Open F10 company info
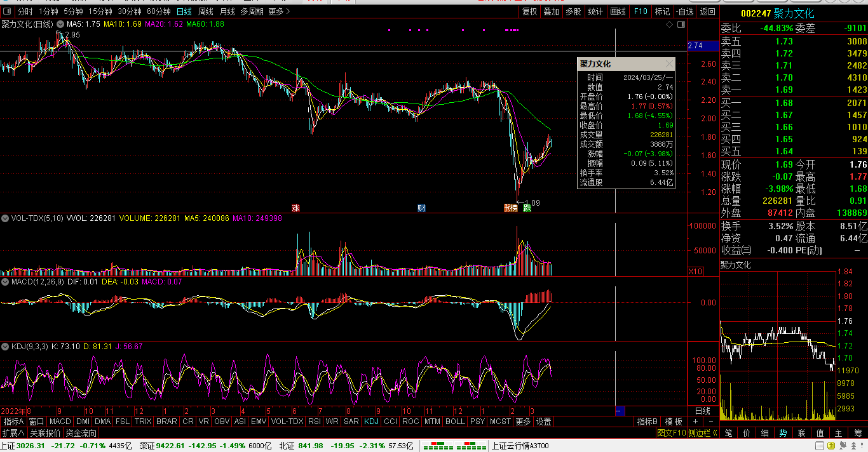This screenshot has height=452, width=868. click(x=641, y=11)
